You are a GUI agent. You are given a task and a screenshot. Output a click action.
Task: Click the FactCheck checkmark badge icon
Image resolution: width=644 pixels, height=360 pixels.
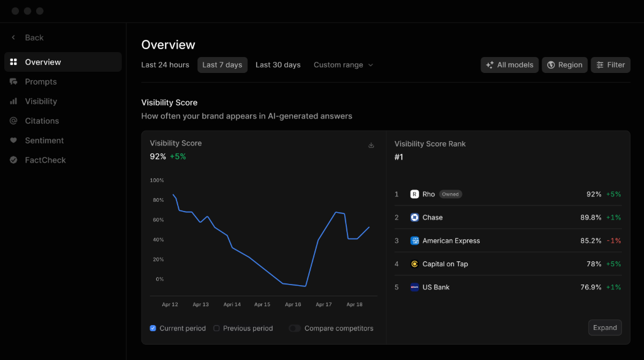[13, 160]
